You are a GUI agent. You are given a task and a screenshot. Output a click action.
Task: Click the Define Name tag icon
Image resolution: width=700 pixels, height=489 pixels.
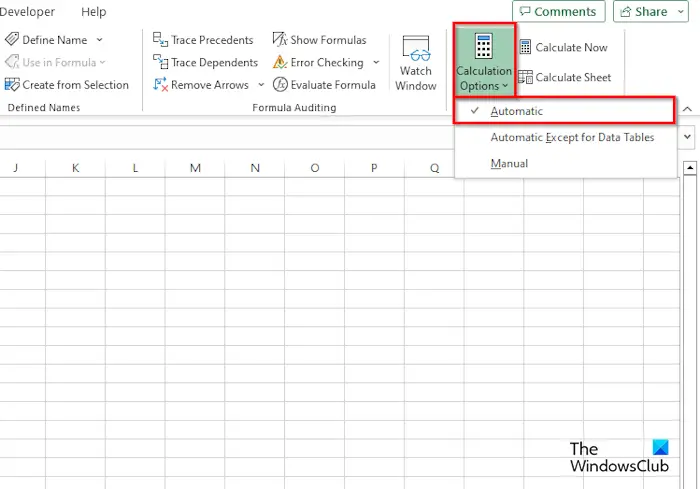click(12, 39)
